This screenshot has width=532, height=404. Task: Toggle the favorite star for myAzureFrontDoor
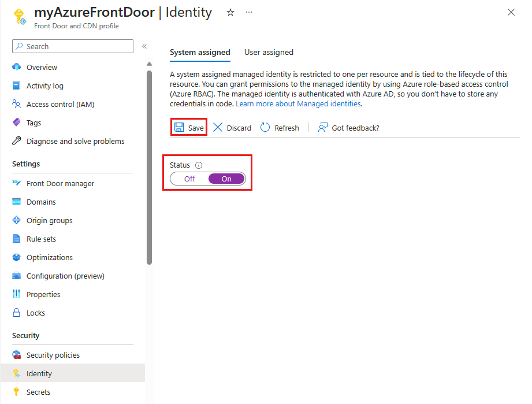point(230,12)
